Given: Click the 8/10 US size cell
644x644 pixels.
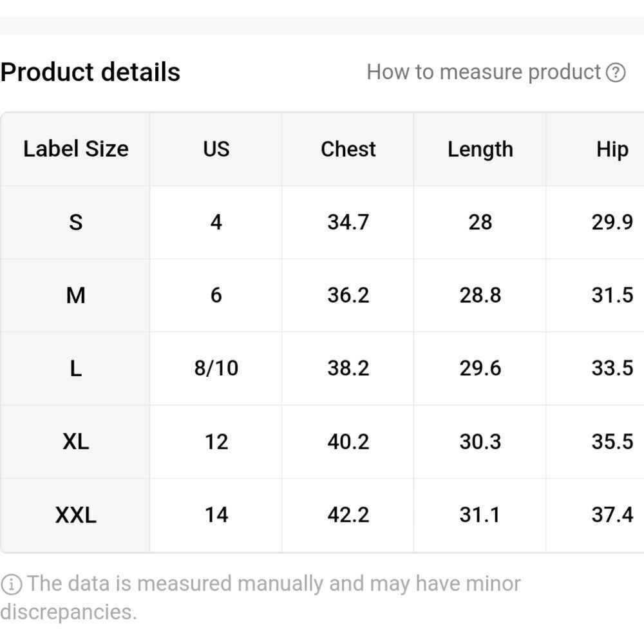Looking at the screenshot, I should pos(216,368).
